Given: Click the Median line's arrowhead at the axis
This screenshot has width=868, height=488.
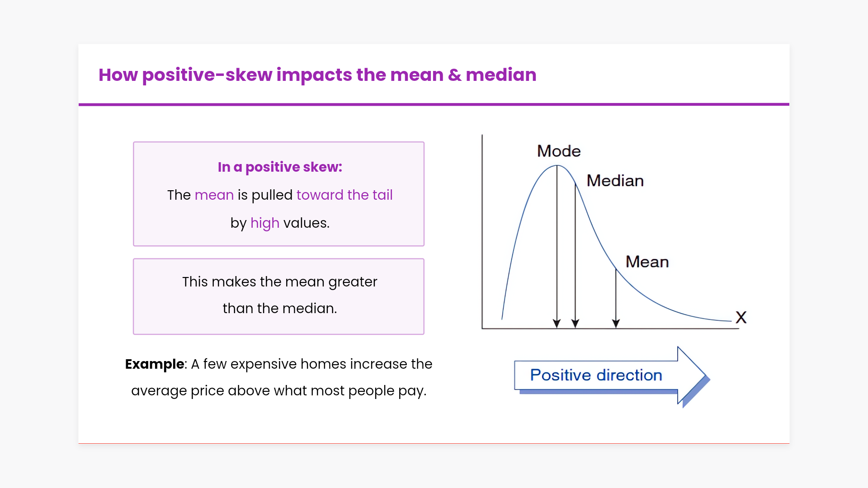Looking at the screenshot, I should 575,324.
